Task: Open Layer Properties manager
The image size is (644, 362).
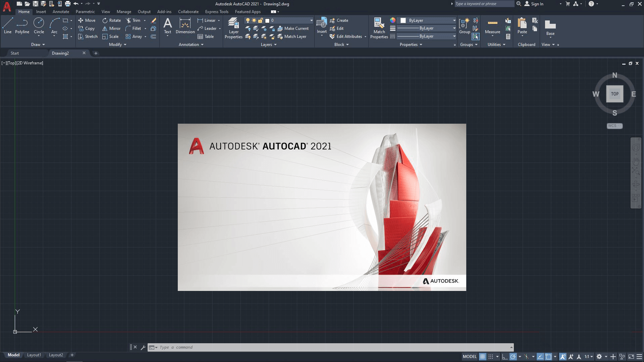Action: (233, 28)
